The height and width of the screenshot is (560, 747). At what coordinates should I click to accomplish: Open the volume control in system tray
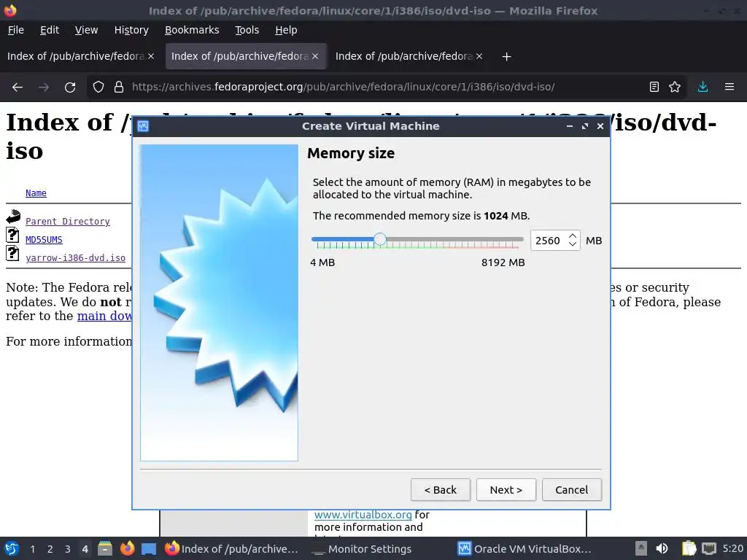662,548
